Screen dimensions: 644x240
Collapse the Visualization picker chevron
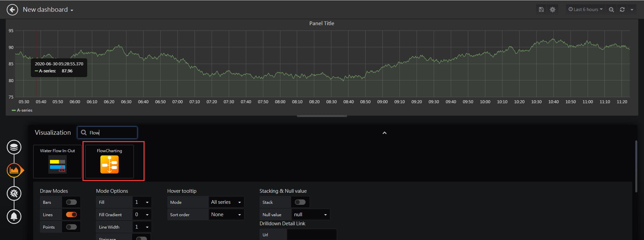click(384, 133)
